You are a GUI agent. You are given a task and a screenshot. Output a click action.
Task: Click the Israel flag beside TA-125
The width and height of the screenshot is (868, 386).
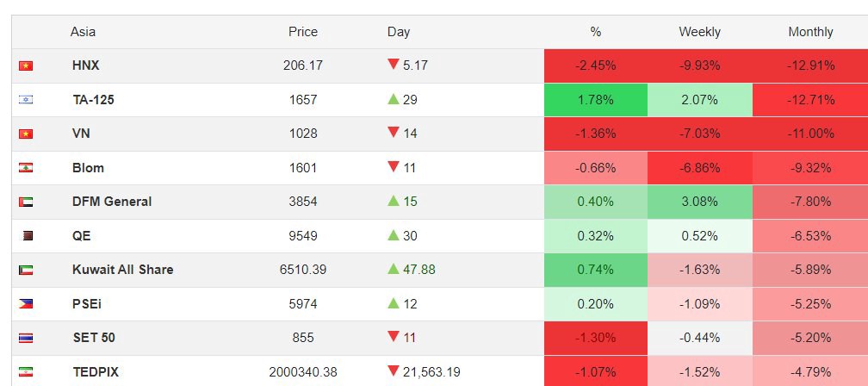(x=26, y=100)
